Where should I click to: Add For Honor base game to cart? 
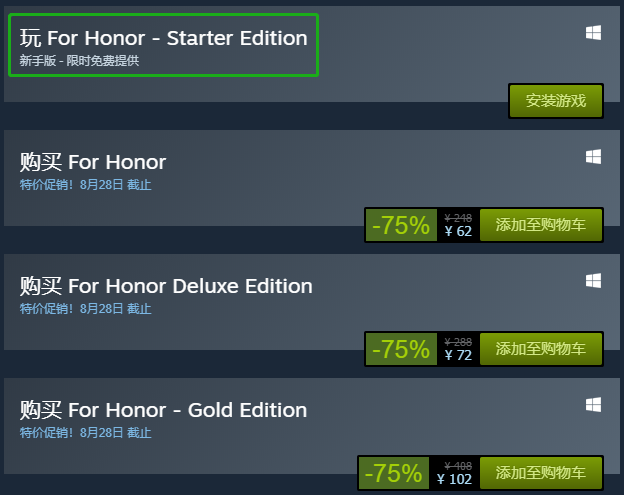point(541,225)
